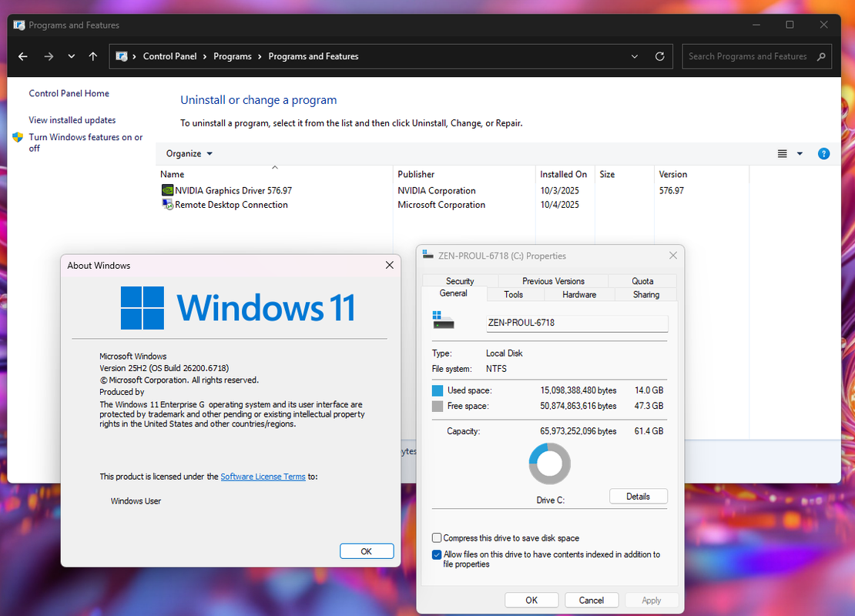Click the shield icon beside Windows features
The image size is (855, 616).
18,137
